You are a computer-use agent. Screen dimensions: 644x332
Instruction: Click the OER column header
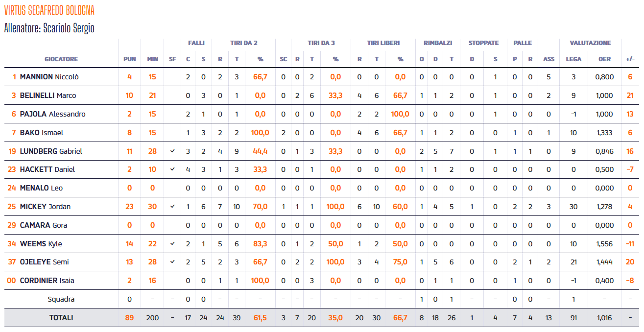click(604, 59)
